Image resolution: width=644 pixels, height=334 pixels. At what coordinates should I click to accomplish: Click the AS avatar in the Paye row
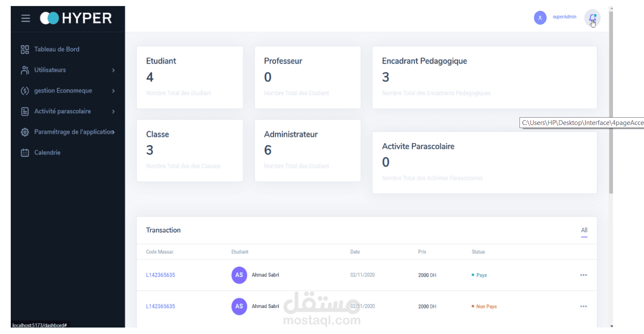[239, 275]
